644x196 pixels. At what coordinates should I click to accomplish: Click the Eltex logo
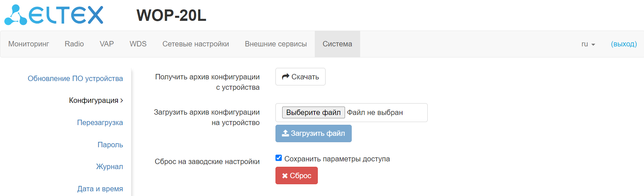coord(54,15)
